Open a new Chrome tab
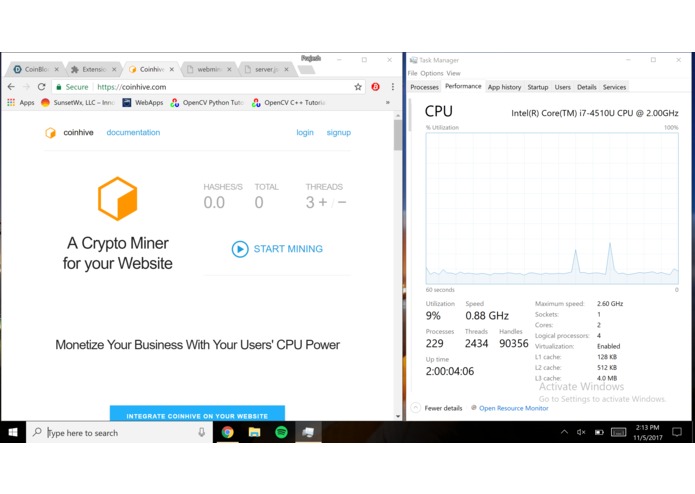Image resolution: width=695 pixels, height=494 pixels. (306, 70)
